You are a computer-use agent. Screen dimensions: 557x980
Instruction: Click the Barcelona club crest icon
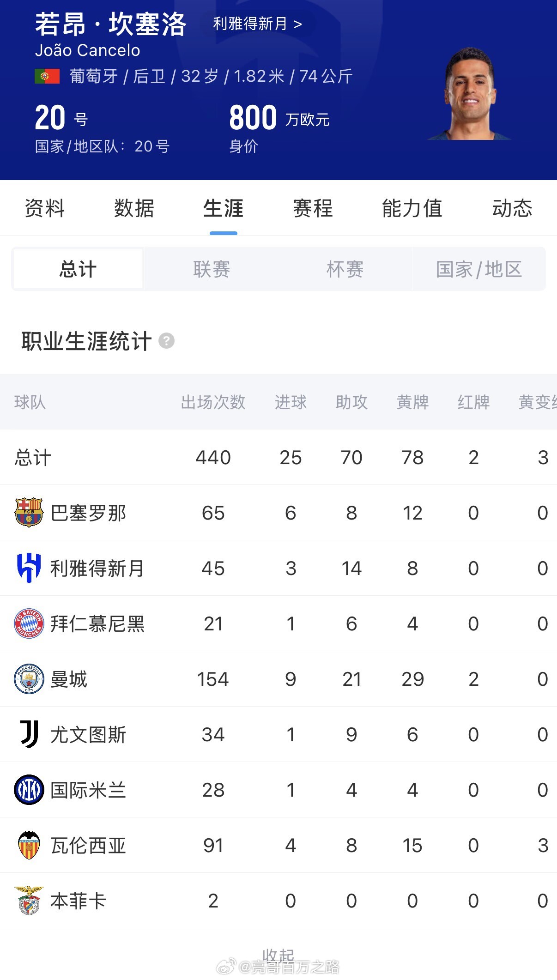point(29,513)
